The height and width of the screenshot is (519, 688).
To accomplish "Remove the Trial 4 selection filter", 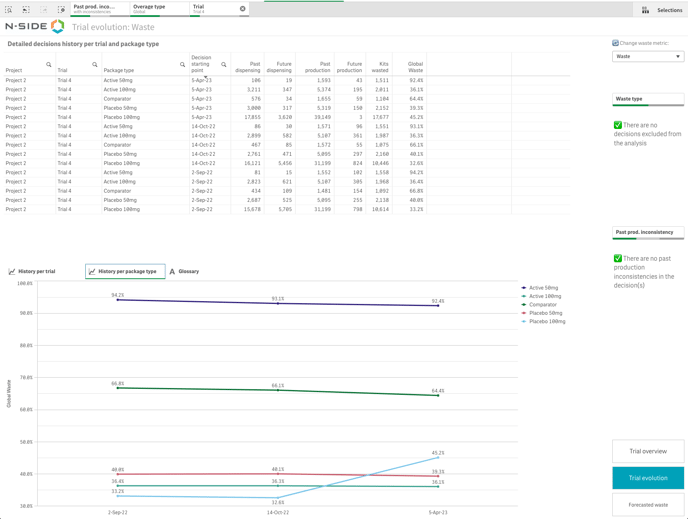I will [x=242, y=9].
